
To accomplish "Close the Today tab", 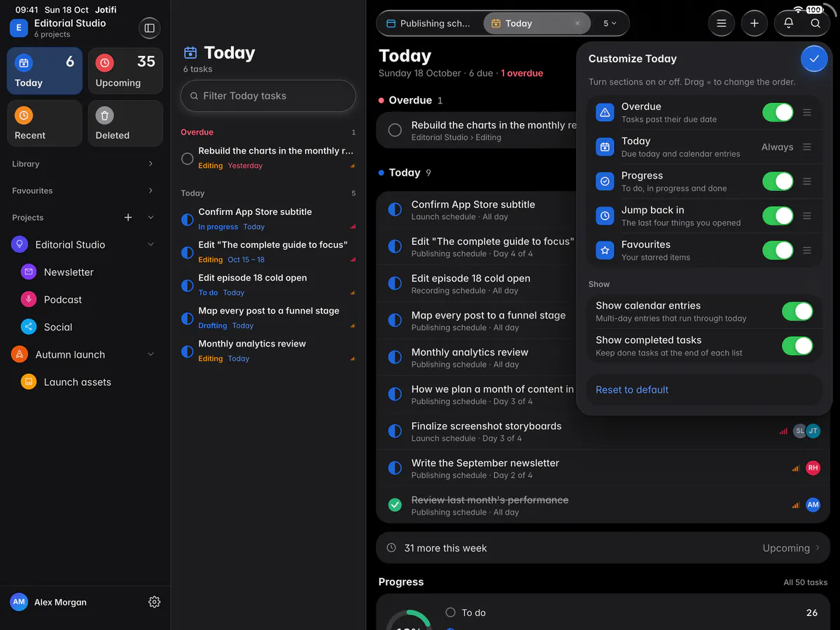I will click(x=577, y=23).
